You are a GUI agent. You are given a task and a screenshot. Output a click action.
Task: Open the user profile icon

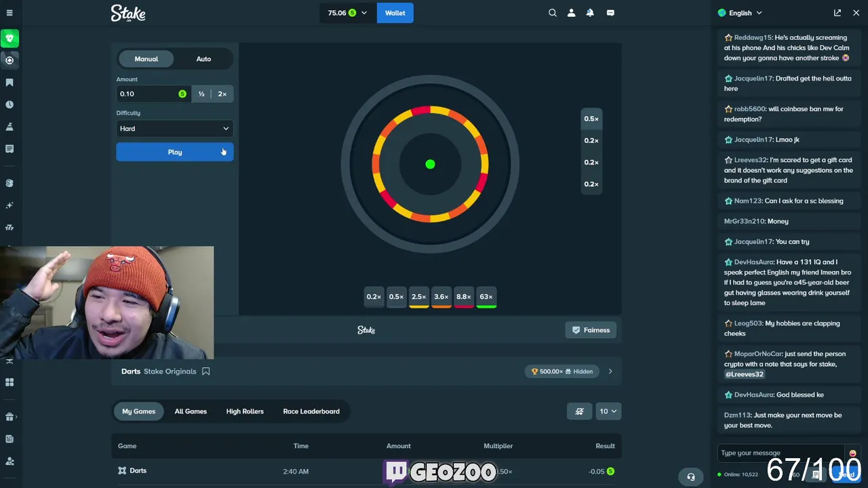(x=571, y=13)
